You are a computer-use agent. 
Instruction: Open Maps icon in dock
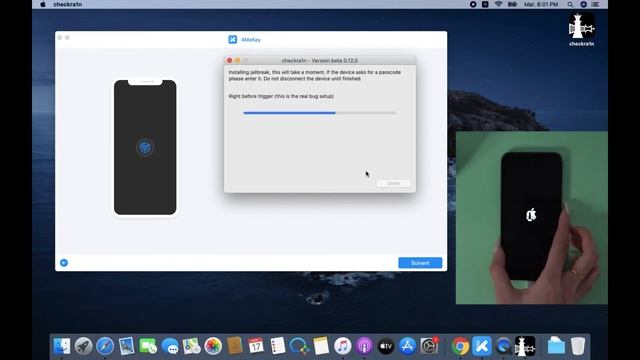pos(191,346)
